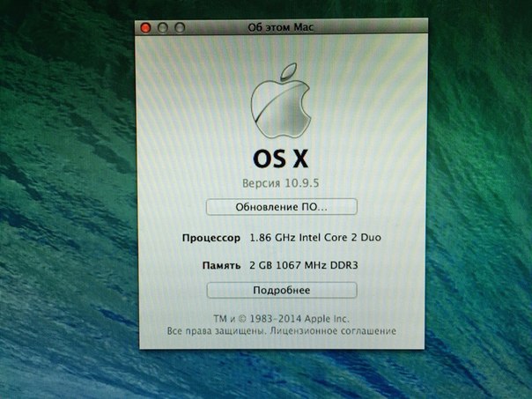Click the OS X title text
The height and width of the screenshot is (399, 532).
coord(281,159)
